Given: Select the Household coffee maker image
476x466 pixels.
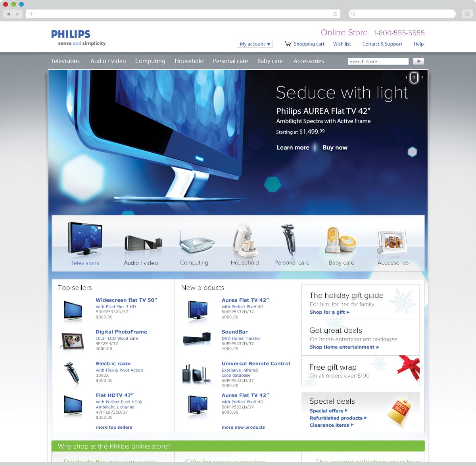Looking at the screenshot, I should click(246, 239).
